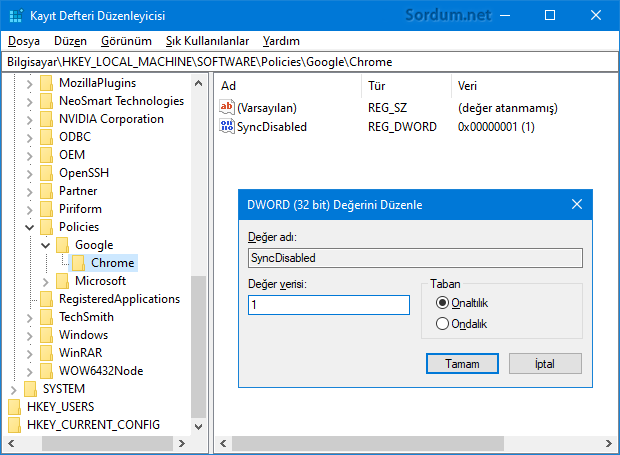Select the OEM folder icon
620x455 pixels.
pos(46,155)
